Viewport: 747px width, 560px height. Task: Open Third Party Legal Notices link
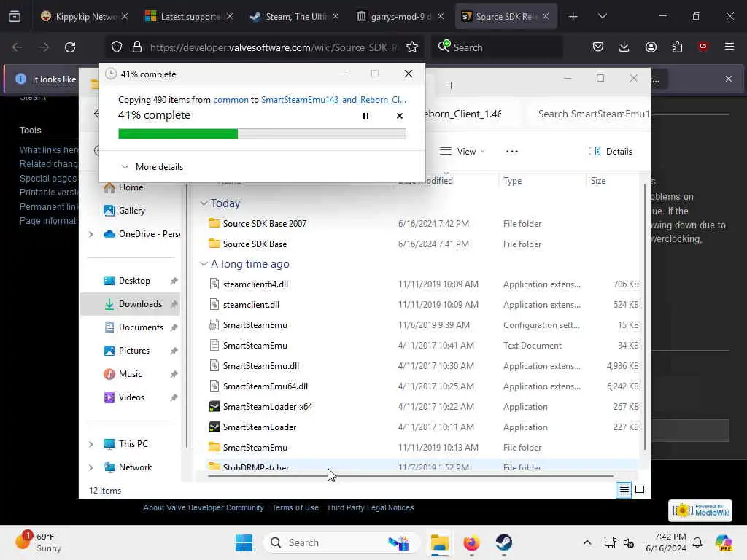[370, 507]
